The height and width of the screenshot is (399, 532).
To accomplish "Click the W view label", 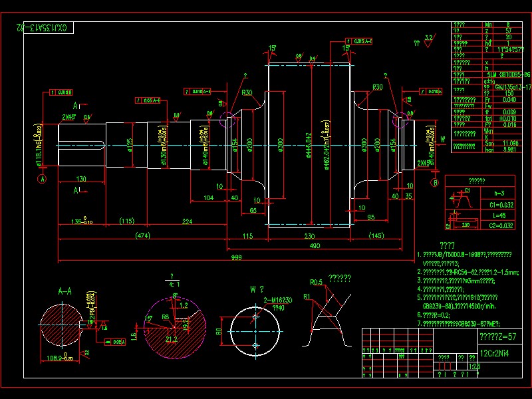I will click(x=257, y=289).
